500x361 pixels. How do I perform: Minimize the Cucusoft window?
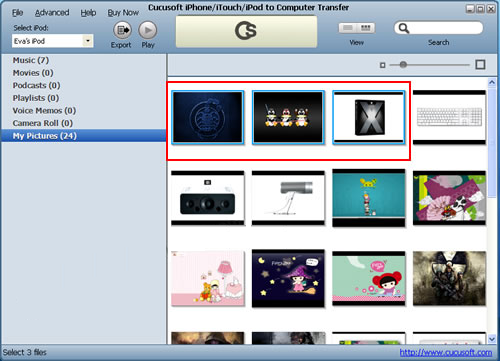tap(470, 9)
